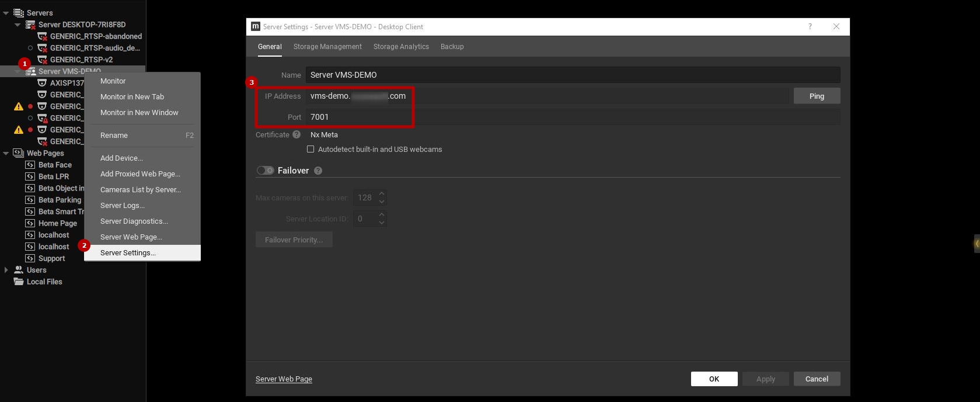Open the Server Web Page link at dialog bottom
Screen dimensions: 980x402
[x=284, y=379]
